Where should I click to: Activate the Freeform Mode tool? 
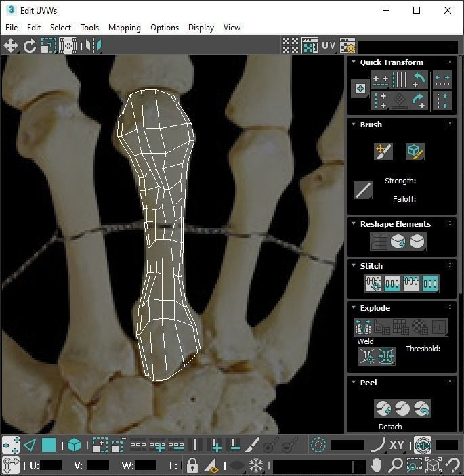click(x=68, y=46)
